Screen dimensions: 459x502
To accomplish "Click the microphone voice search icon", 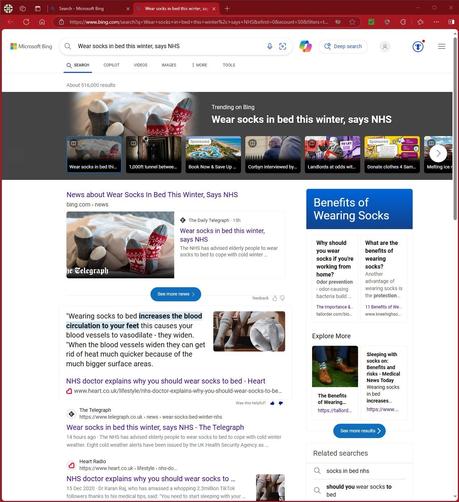I will click(x=270, y=46).
